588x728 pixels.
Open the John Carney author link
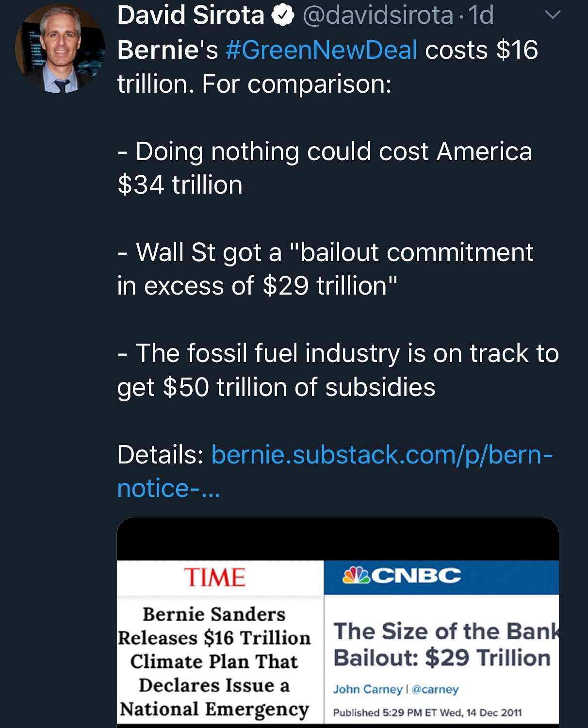tap(367, 689)
